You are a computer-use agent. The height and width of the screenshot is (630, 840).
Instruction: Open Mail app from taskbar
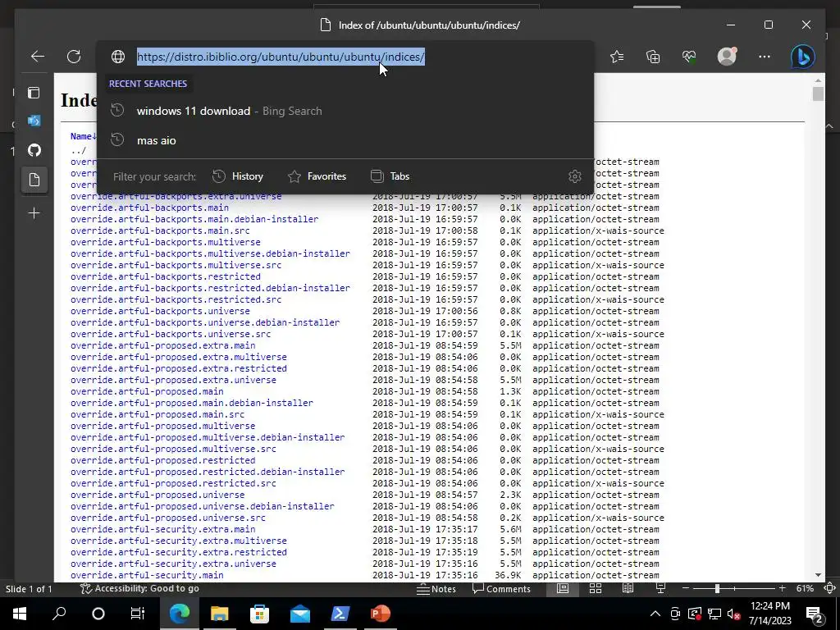[300, 614]
